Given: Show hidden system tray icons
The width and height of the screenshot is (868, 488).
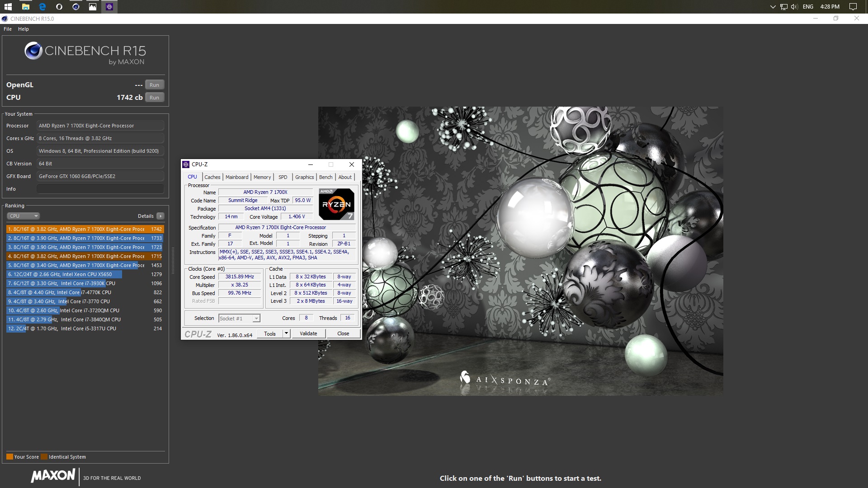Looking at the screenshot, I should click(773, 7).
